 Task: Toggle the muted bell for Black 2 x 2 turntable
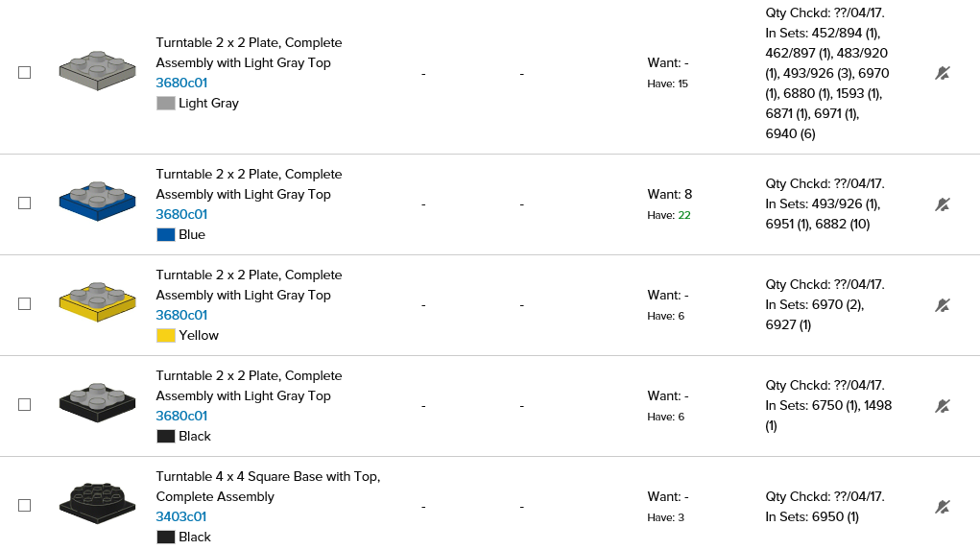[943, 406]
